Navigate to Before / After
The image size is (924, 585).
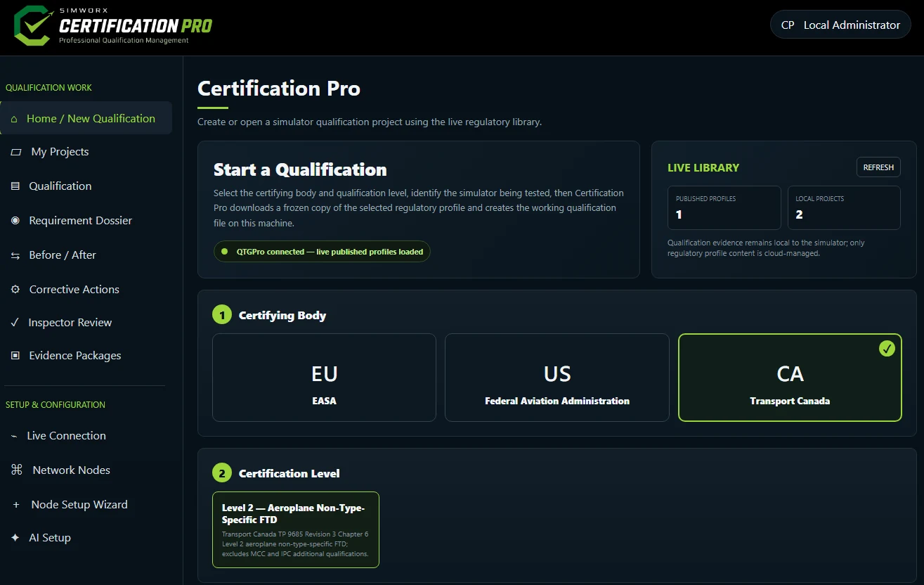coord(86,255)
